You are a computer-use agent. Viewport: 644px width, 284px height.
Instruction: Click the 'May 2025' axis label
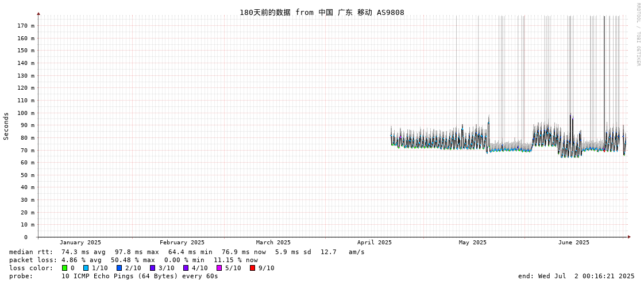472,243
